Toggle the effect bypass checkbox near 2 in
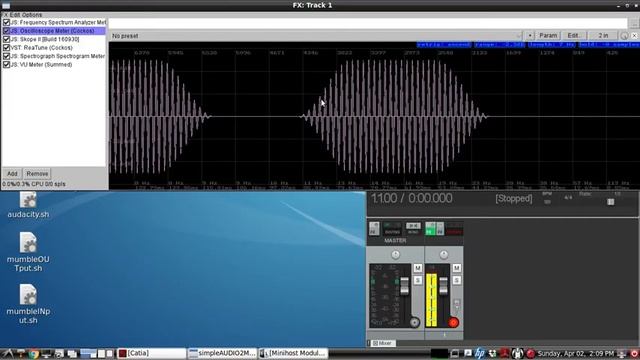 point(635,36)
